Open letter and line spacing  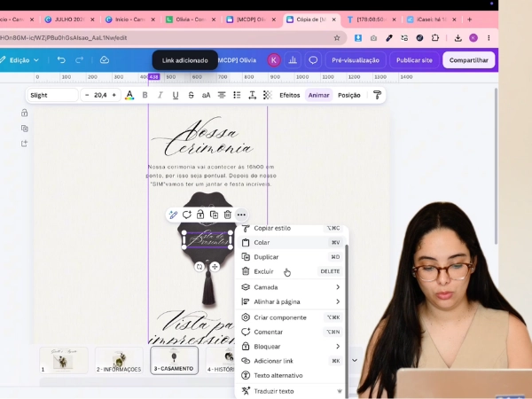pos(252,96)
